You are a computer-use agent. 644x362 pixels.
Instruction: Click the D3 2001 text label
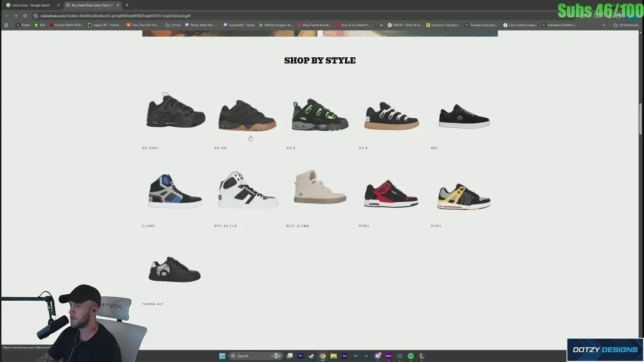point(150,148)
